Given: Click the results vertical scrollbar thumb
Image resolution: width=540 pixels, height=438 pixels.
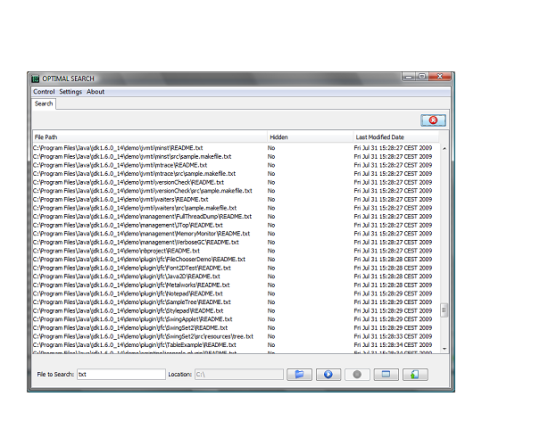Looking at the screenshot, I should 444,310.
